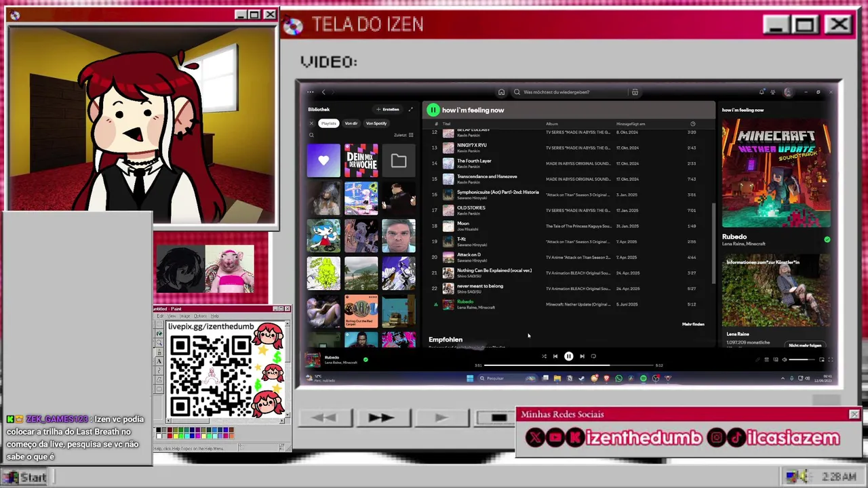
Task: Click the Spotify Home icon
Action: click(x=501, y=92)
